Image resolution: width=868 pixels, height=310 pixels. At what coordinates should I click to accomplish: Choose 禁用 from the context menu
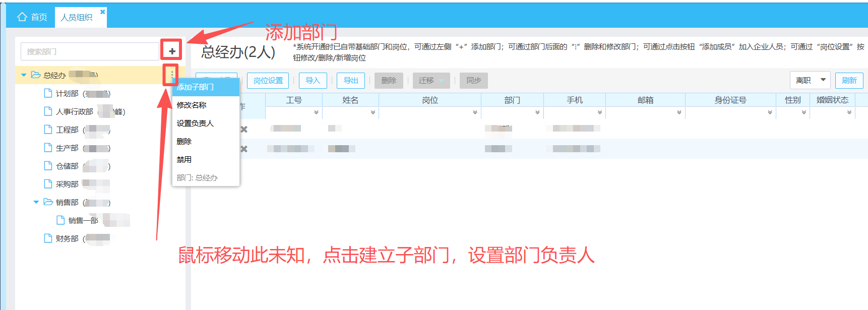(206, 160)
